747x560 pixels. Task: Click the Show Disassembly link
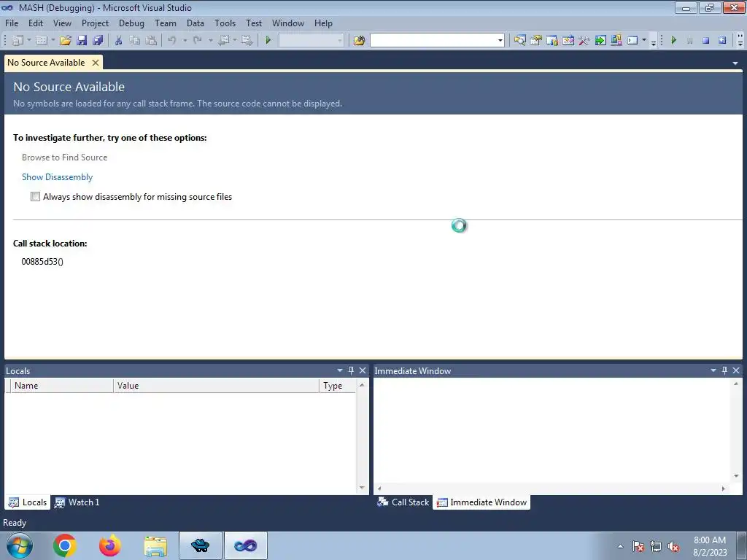pyautogui.click(x=57, y=177)
